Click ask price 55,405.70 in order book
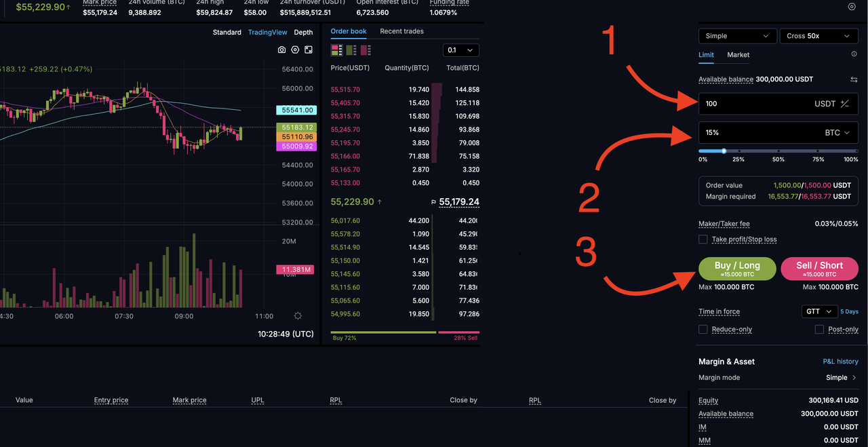Viewport: 868px width, 447px height. (x=345, y=103)
